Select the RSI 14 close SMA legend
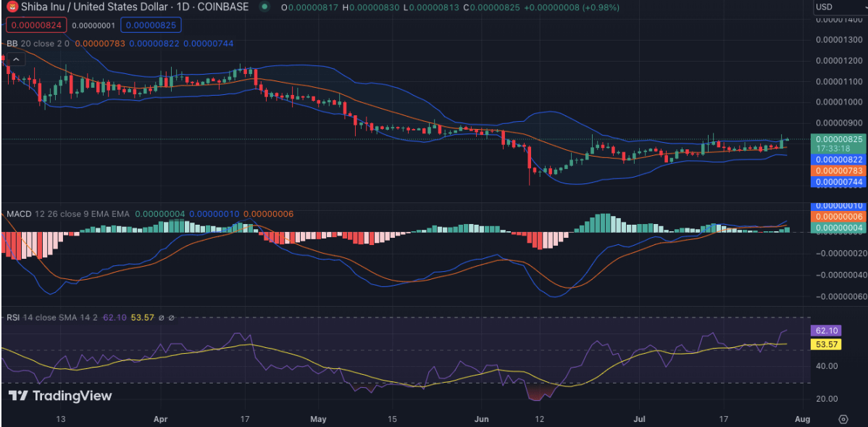Image resolution: width=868 pixels, height=427 pixels. pos(52,318)
